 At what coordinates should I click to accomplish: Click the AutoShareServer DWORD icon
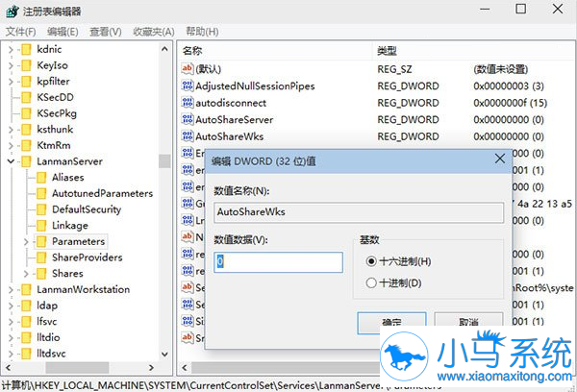click(188, 119)
